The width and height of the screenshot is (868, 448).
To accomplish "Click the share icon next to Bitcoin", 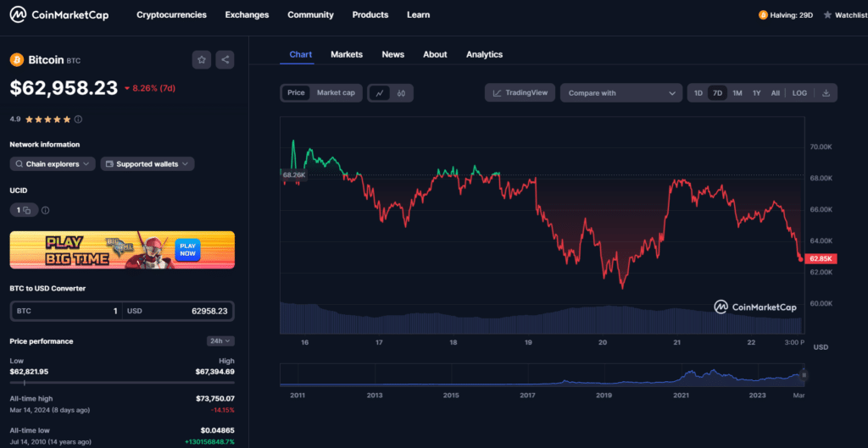I will 225,60.
